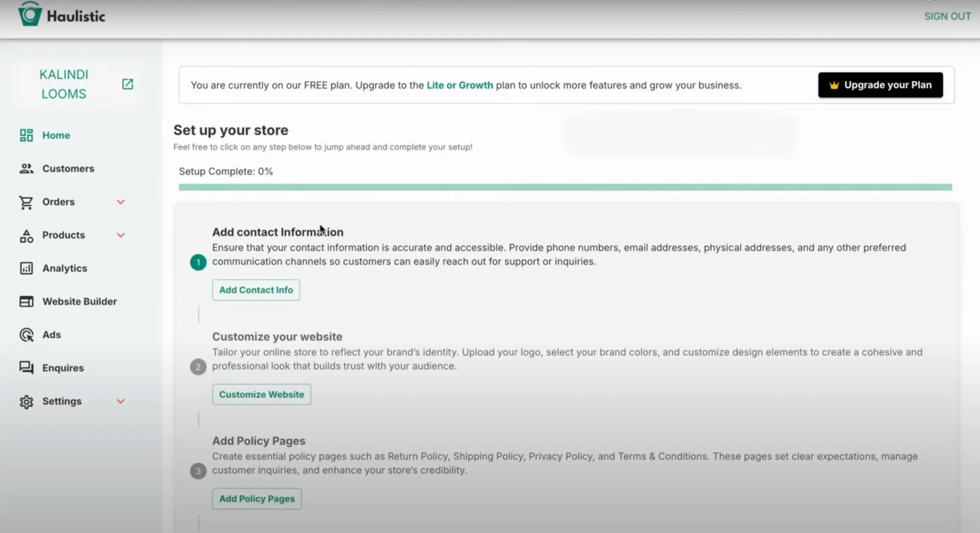Expand the Products submenu chevron
Viewport: 980px width, 533px height.
(121, 235)
